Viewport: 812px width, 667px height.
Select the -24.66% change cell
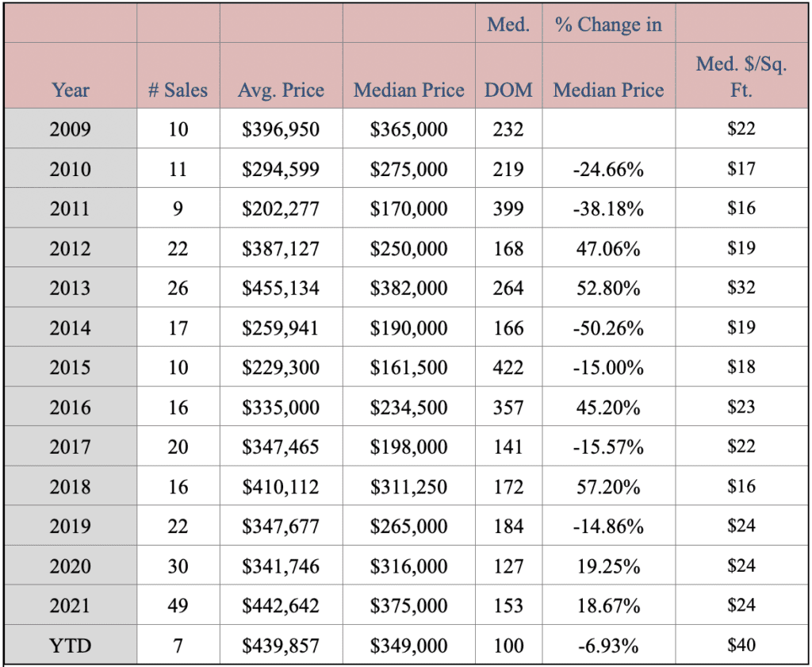pos(608,169)
